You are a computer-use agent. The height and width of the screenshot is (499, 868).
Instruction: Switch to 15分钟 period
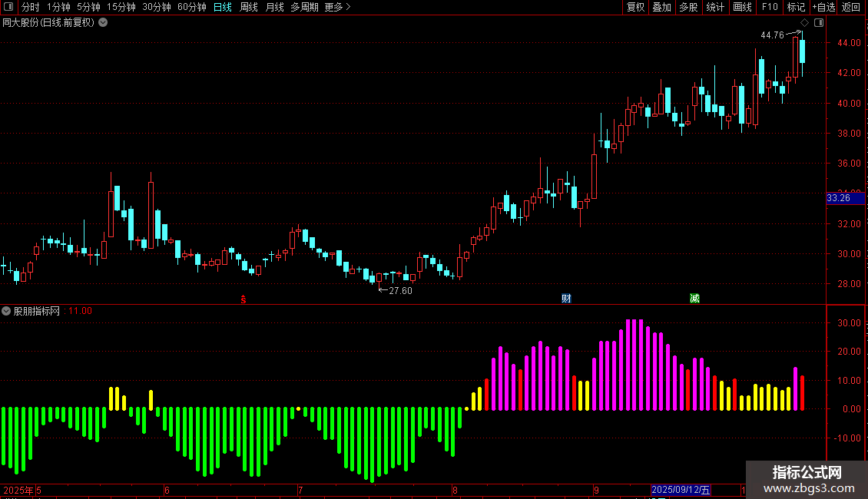(x=121, y=7)
